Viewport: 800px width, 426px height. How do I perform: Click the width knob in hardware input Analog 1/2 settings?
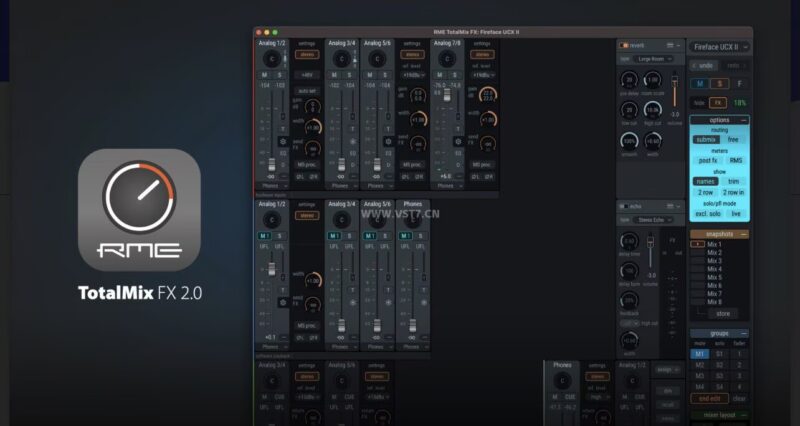coord(313,127)
